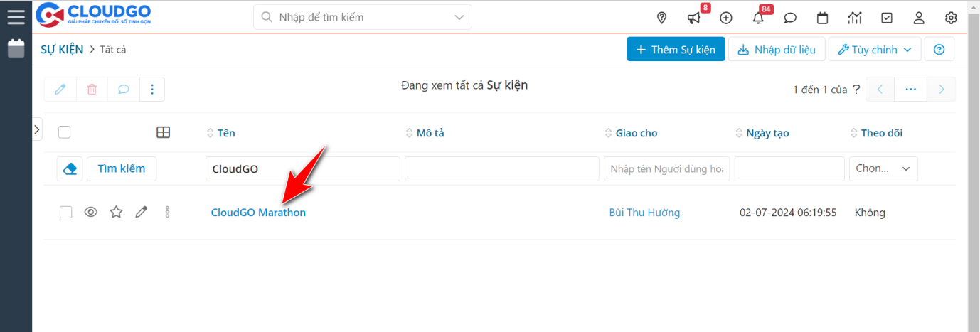Viewport: 980px width, 332px height.
Task: Open the announcements megaphone icon
Action: (693, 18)
